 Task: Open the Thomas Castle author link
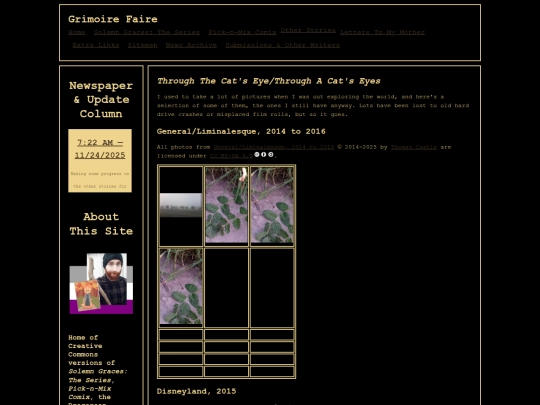pos(414,147)
